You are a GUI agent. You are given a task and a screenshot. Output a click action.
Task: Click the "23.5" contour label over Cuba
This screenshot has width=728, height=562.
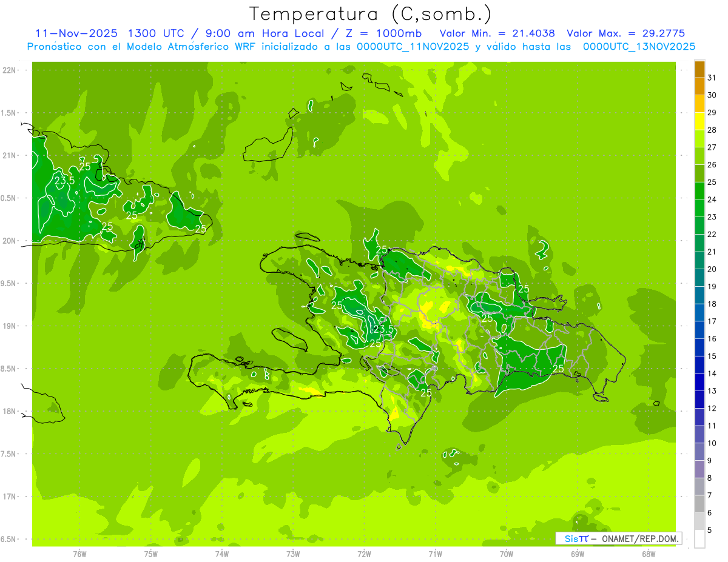click(64, 181)
